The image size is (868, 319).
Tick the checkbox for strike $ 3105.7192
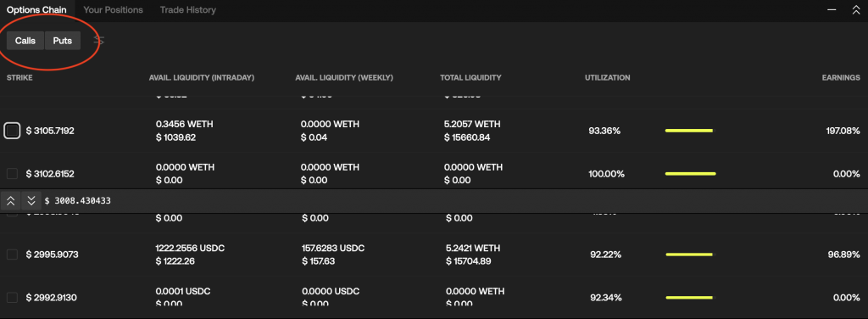coord(12,131)
